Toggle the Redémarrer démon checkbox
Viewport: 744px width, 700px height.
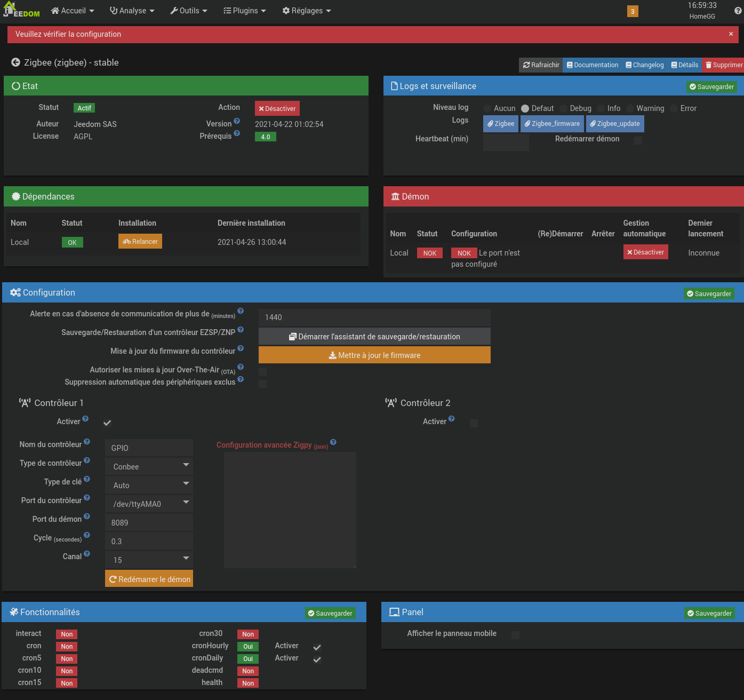[638, 140]
